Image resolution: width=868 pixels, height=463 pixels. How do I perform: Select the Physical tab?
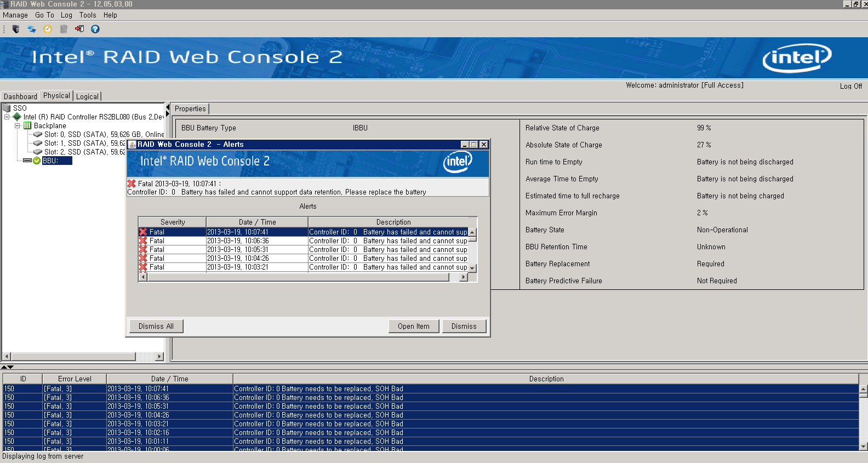click(x=56, y=96)
